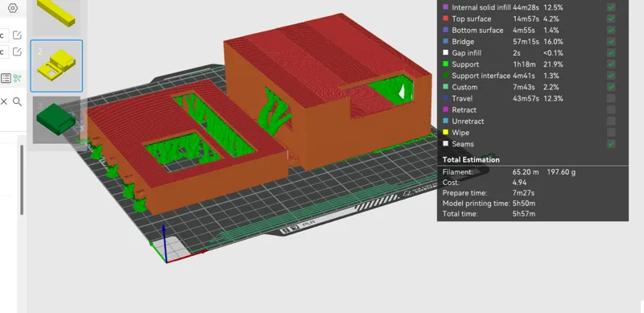This screenshot has width=644, height=313.
Task: Click the XYZ axis gizmo on the bed
Action: click(x=167, y=246)
